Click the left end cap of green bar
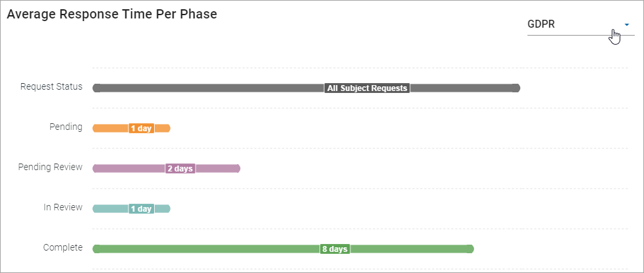The image size is (644, 273). tap(96, 249)
